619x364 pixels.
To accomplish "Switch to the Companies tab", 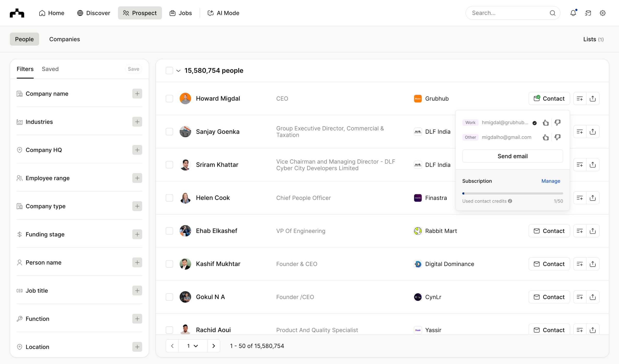I will pyautogui.click(x=64, y=39).
